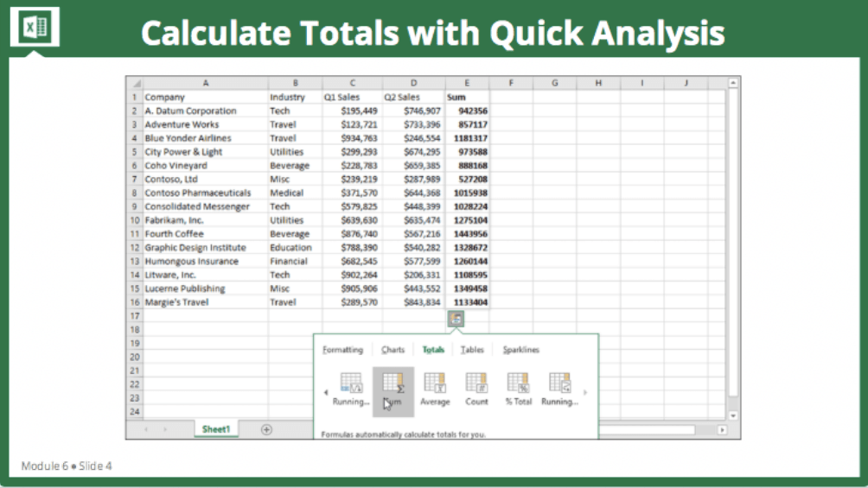
Task: Choose the Sum totals option
Action: coord(393,391)
